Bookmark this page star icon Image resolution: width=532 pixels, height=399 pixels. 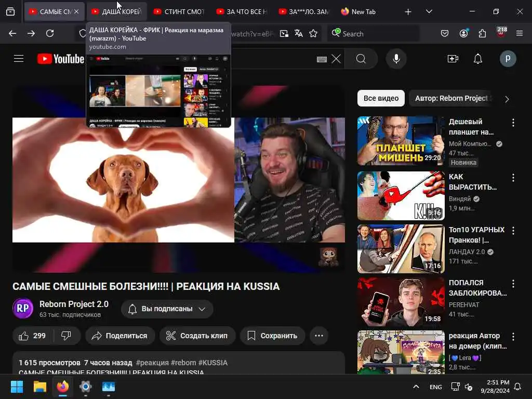click(313, 33)
